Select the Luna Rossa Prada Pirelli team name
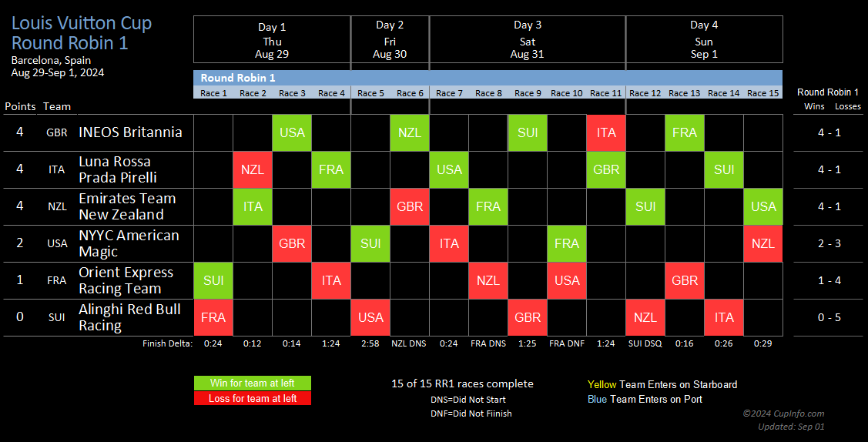The height and width of the screenshot is (442, 868). (118, 169)
